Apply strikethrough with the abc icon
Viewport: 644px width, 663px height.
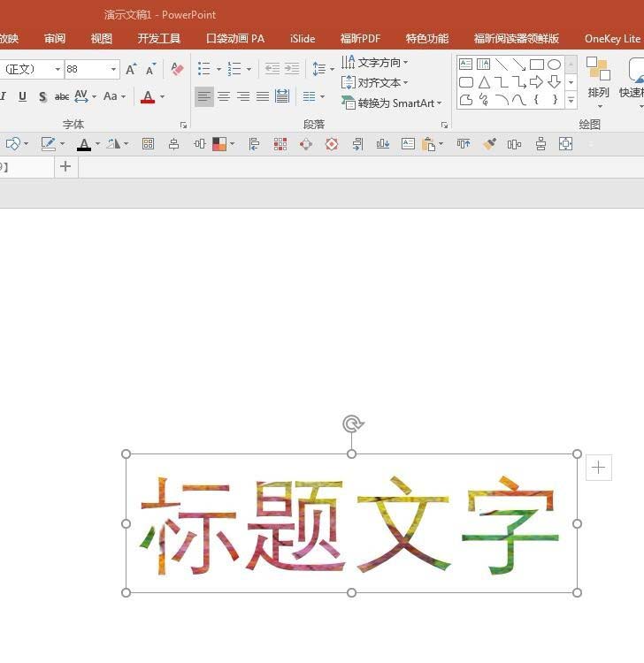tap(62, 97)
